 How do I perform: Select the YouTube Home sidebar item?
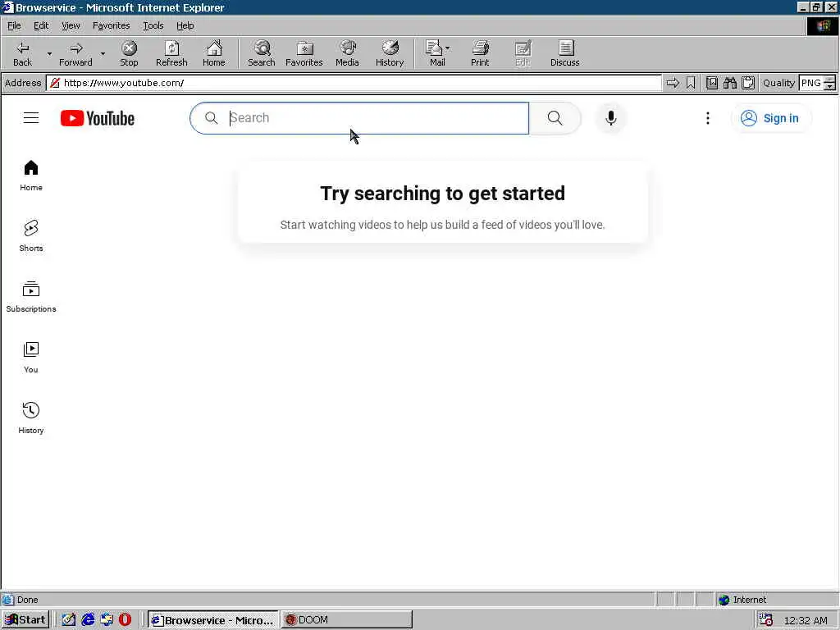coord(31,176)
